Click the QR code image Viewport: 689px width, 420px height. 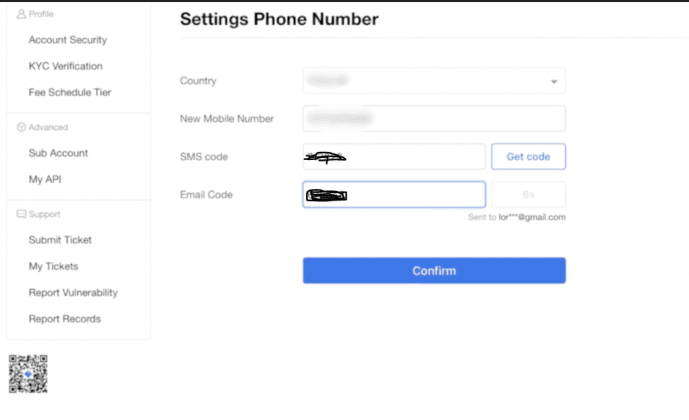pos(28,374)
